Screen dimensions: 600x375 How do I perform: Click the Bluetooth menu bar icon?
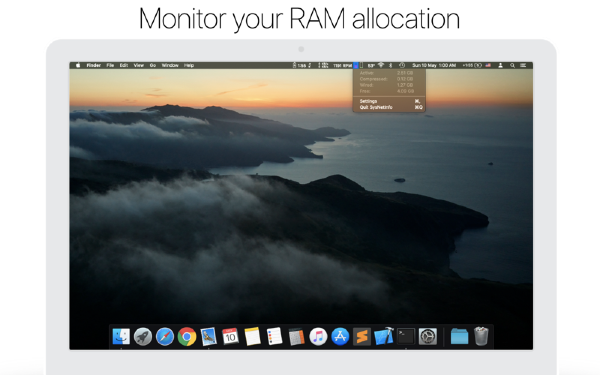[390, 65]
